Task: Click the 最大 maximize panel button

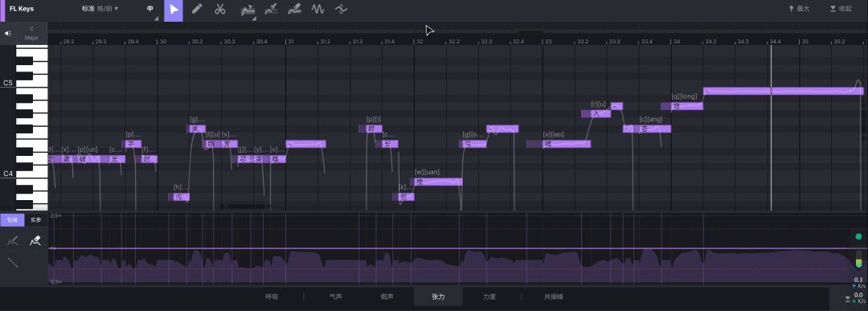Action: point(799,9)
